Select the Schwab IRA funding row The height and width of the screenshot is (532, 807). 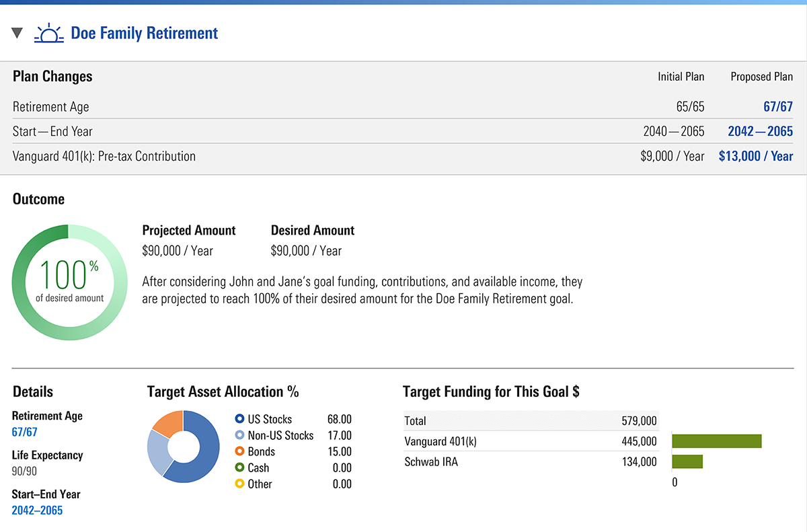coord(530,461)
